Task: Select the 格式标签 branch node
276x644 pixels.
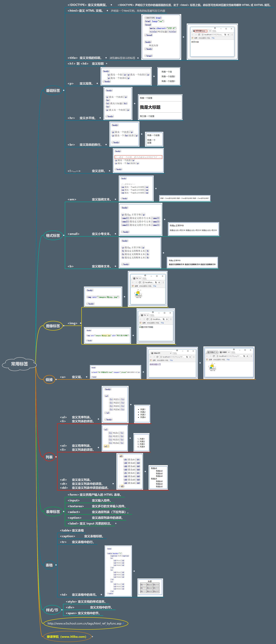Action: click(x=53, y=236)
